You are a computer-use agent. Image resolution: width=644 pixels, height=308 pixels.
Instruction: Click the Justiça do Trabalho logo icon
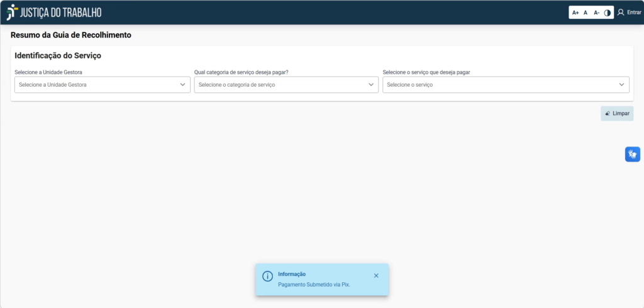(12, 12)
